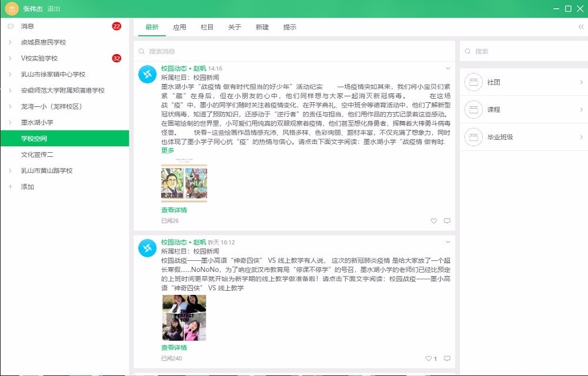
Task: Click 更多 to expand first post text
Action: tap(168, 150)
